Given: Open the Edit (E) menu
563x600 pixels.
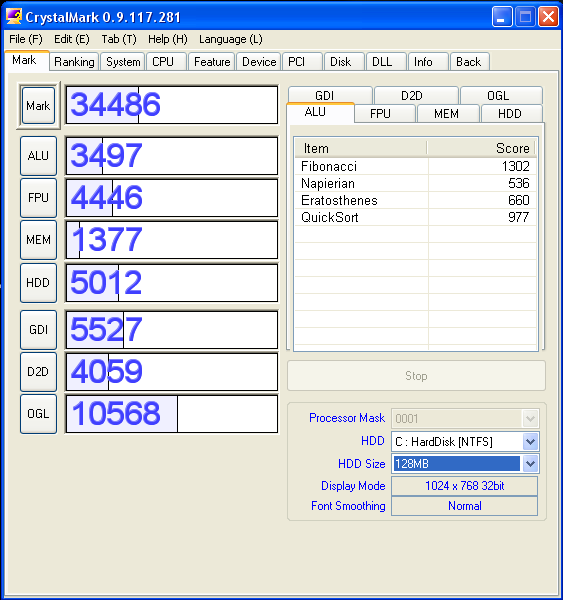Looking at the screenshot, I should (x=72, y=39).
